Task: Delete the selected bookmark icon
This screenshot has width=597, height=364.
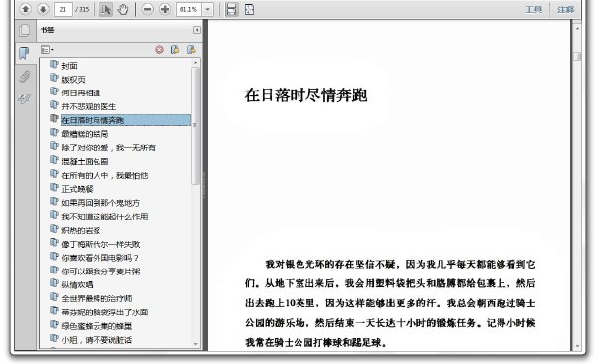Action: [x=160, y=49]
